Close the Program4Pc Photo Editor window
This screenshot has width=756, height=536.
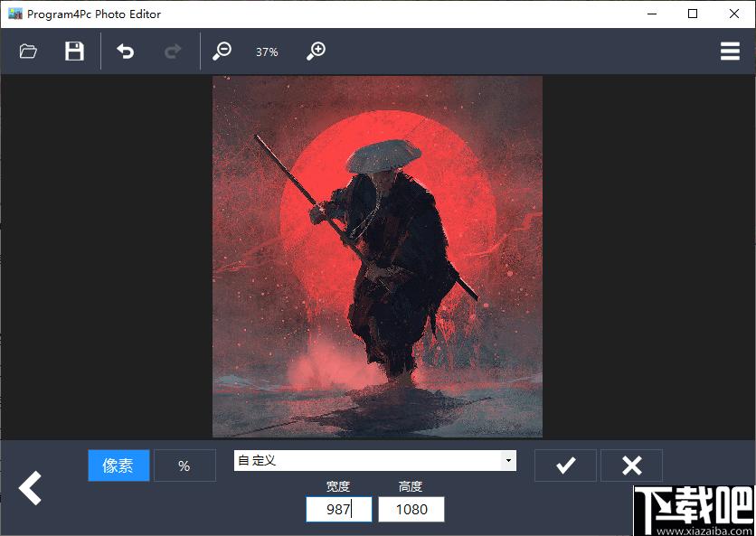(x=734, y=14)
